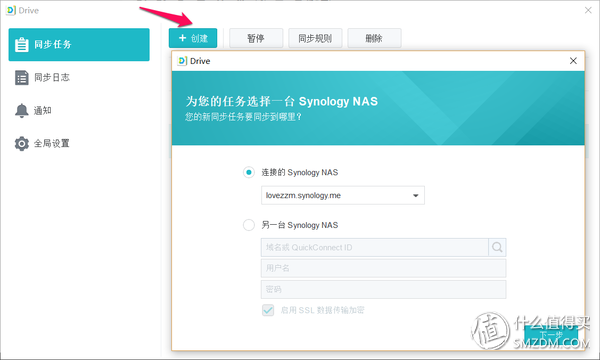Select 连接的 Synology NAS radio button
The width and height of the screenshot is (600, 360).
click(x=249, y=173)
